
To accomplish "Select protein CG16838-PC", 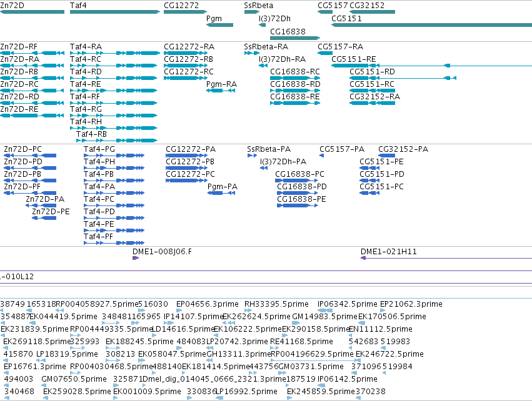I will pos(299,174).
